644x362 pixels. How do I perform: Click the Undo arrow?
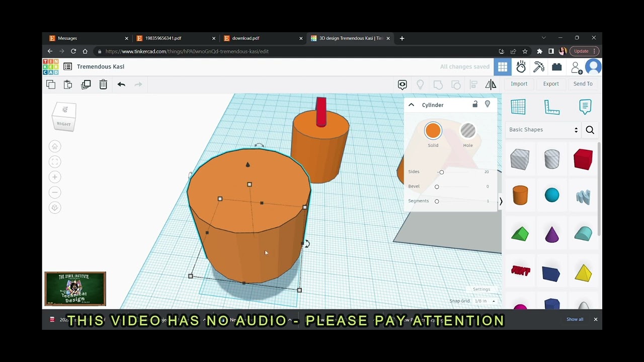121,84
